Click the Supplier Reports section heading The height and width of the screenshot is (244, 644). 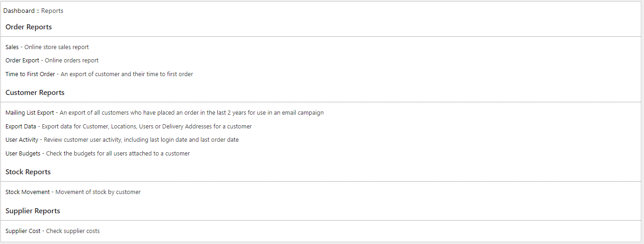tap(33, 211)
